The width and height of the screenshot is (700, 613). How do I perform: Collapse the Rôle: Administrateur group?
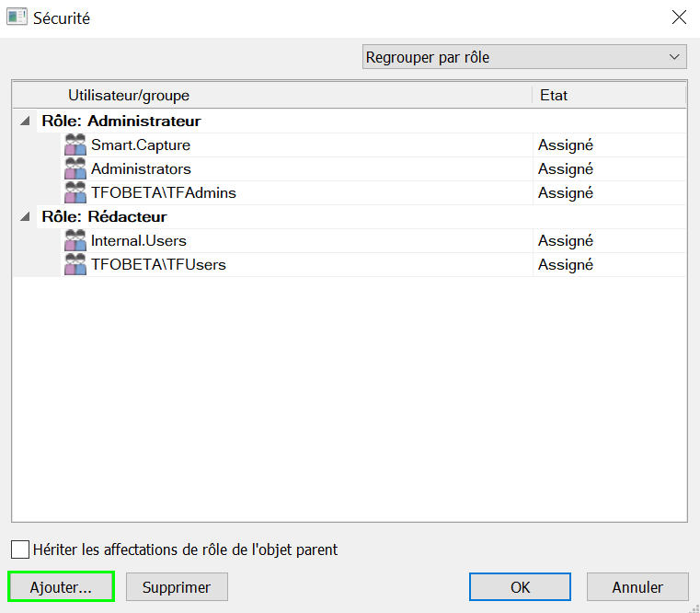coord(26,121)
